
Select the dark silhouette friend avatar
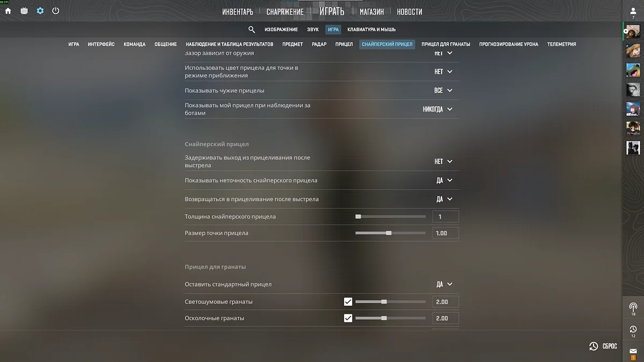pos(633,147)
